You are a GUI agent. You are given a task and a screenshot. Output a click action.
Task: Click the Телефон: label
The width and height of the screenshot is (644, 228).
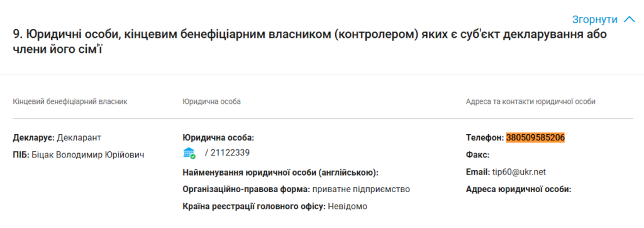(485, 137)
